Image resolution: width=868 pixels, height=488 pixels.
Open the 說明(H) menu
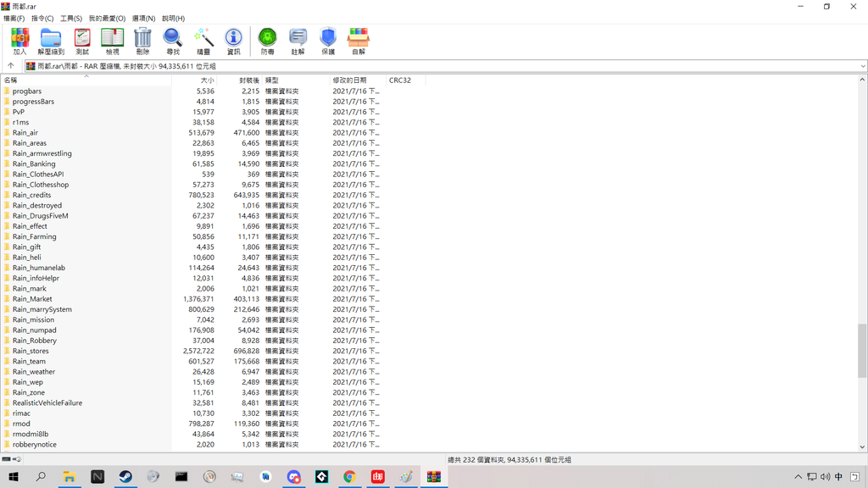173,19
